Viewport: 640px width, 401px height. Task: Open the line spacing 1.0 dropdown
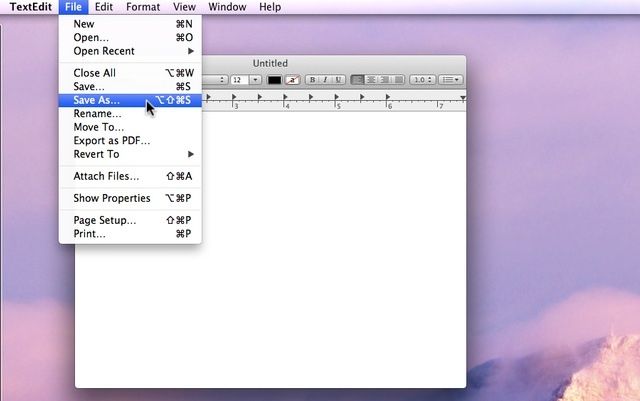422,79
